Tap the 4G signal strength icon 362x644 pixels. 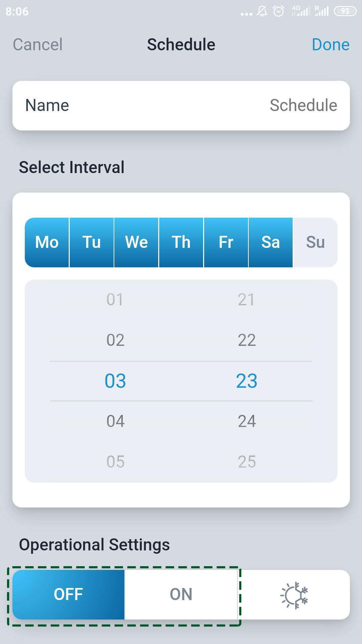[301, 11]
